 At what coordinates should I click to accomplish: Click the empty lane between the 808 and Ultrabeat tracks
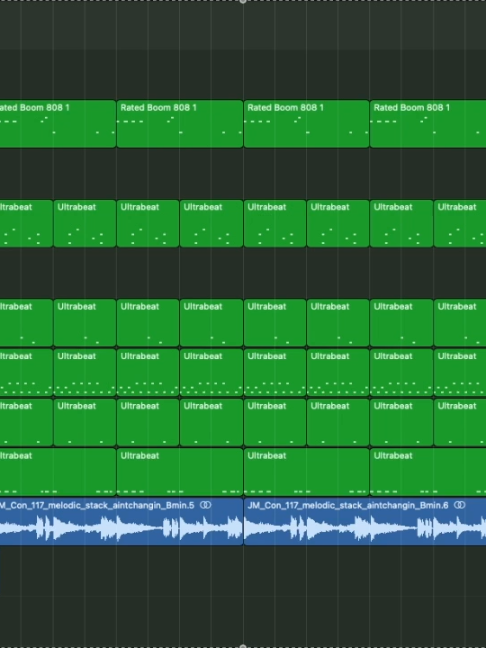point(243,174)
